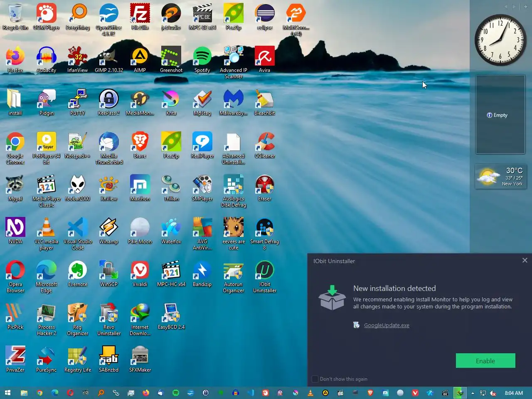The height and width of the screenshot is (399, 532).
Task: Open the 8:04 AM taskbar clock
Action: (x=514, y=393)
